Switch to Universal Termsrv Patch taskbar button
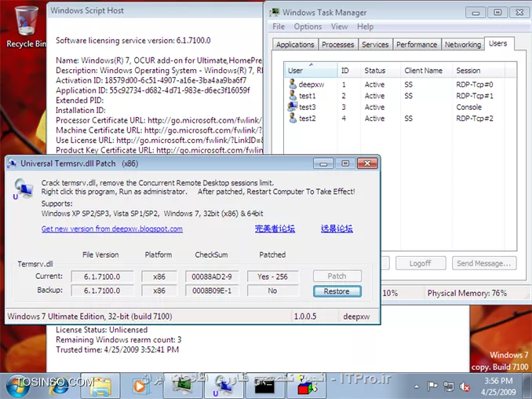The image size is (532, 399). pyautogui.click(x=224, y=386)
